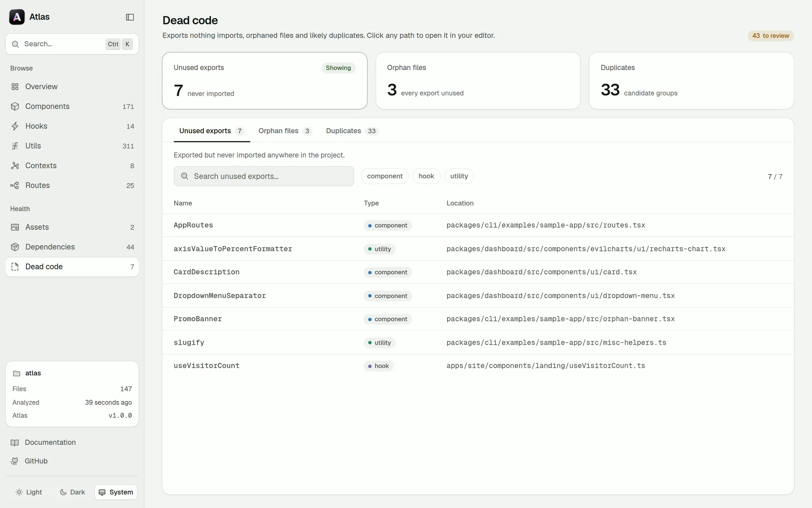Open the GitHub link
This screenshot has height=508, width=812.
tap(36, 461)
